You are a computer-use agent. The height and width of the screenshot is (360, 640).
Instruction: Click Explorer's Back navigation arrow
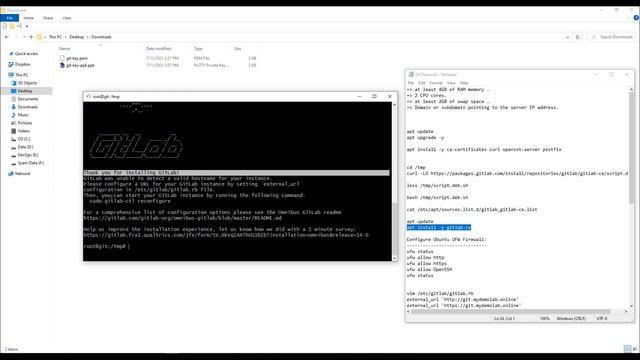tap(7, 37)
